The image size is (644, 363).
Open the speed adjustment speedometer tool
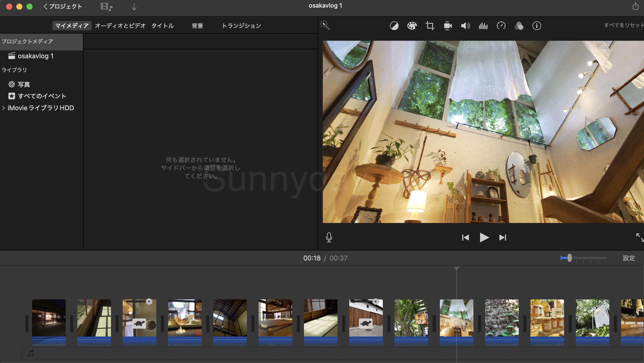tap(501, 26)
